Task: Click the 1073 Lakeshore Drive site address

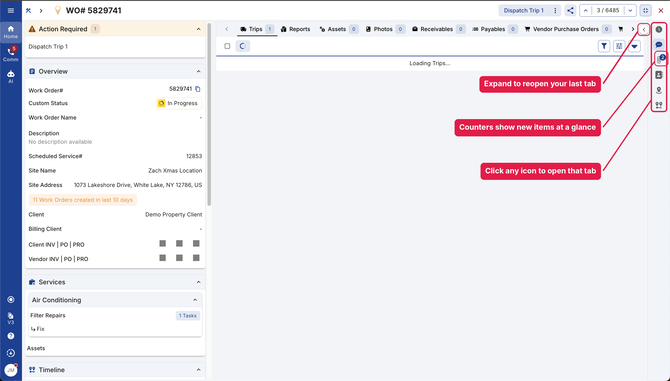Action: pos(138,185)
